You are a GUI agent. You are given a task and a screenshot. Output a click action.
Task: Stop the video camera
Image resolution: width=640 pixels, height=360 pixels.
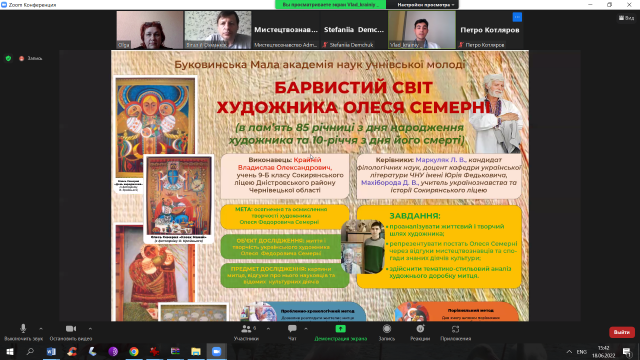(x=71, y=329)
